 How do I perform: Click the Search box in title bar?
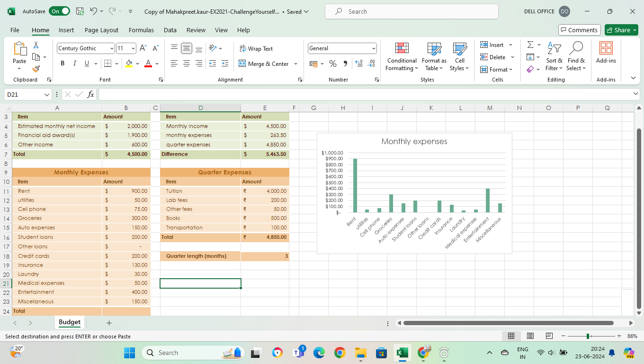pyautogui.click(x=411, y=11)
